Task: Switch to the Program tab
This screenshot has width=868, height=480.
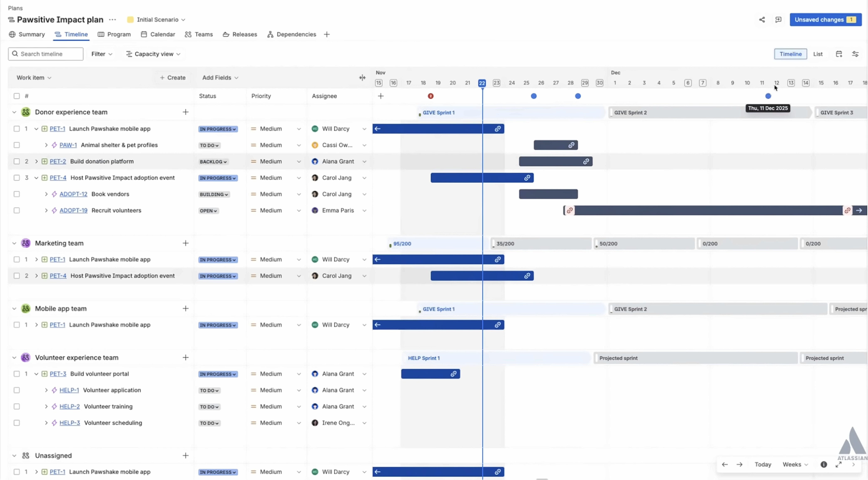Action: pyautogui.click(x=114, y=34)
